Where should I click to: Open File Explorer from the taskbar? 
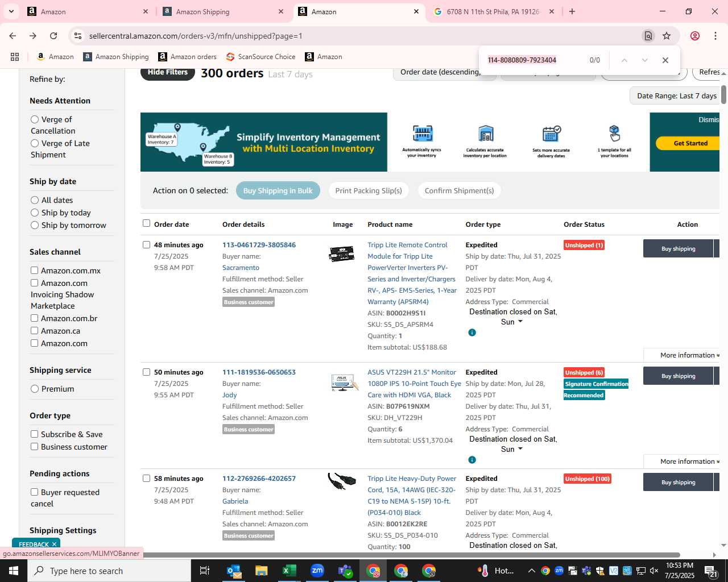tap(261, 571)
